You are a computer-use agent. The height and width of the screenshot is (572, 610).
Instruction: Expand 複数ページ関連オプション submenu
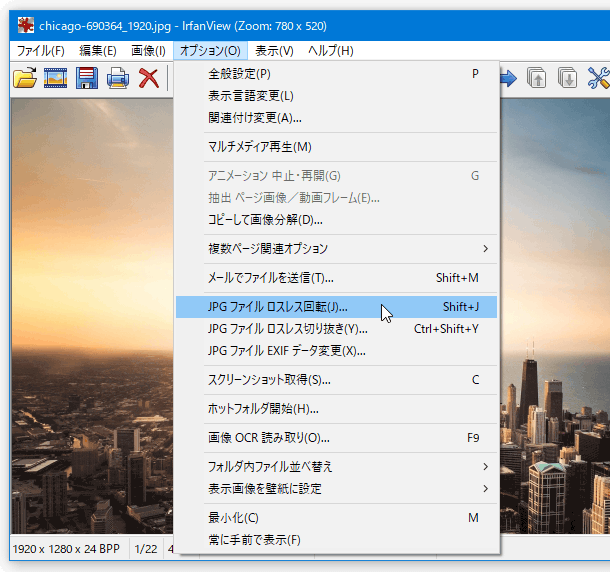(x=337, y=249)
